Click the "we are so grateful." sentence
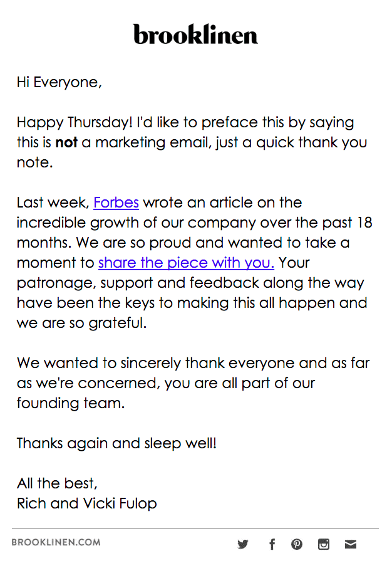The height and width of the screenshot is (568, 392). point(81,323)
